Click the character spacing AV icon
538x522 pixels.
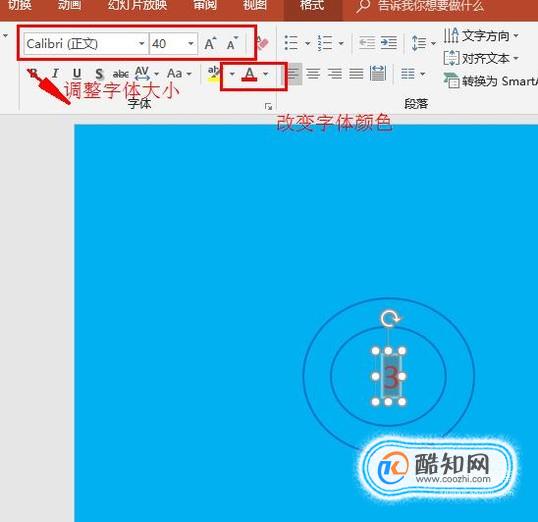142,73
